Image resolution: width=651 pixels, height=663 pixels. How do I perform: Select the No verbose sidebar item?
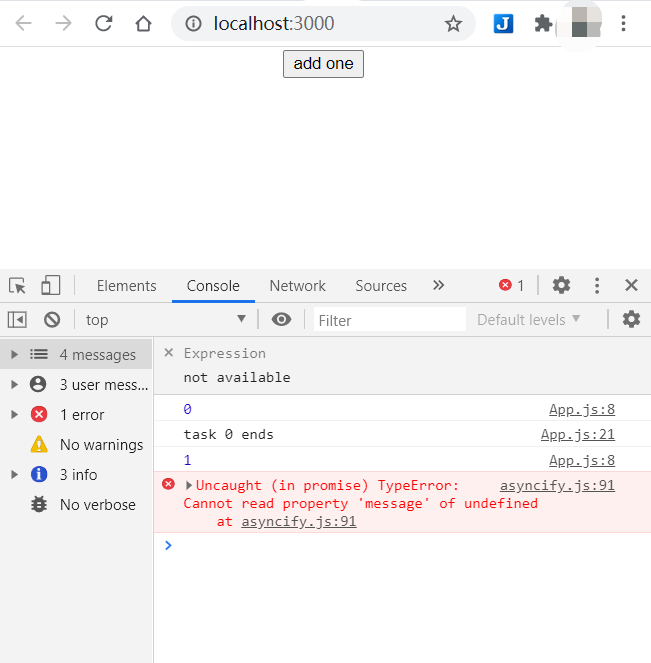[x=76, y=504]
